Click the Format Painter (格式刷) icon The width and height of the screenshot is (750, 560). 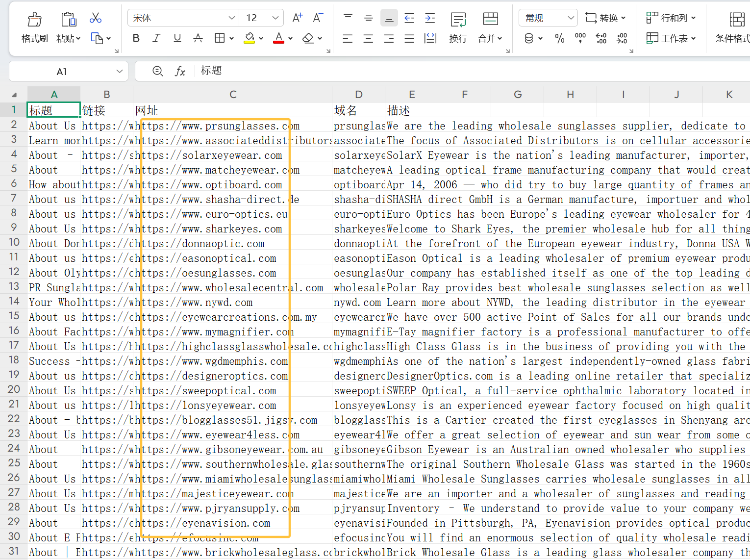[34, 20]
